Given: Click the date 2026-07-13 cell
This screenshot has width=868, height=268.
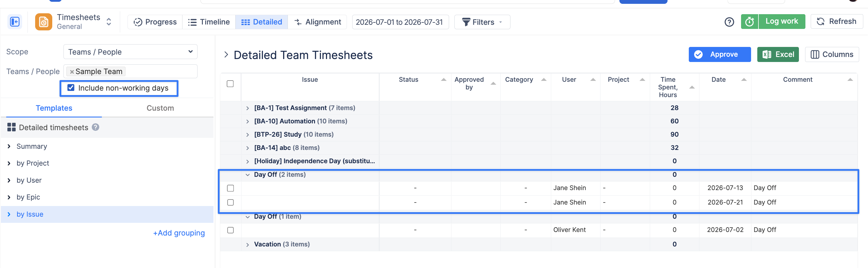Looking at the screenshot, I should (725, 188).
